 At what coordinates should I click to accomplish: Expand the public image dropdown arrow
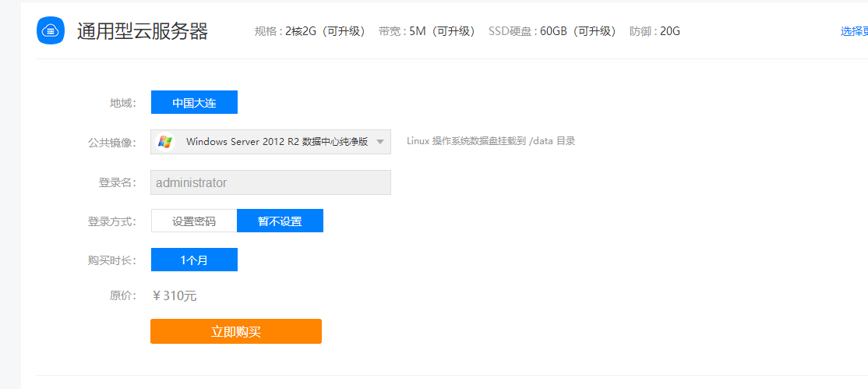(379, 142)
